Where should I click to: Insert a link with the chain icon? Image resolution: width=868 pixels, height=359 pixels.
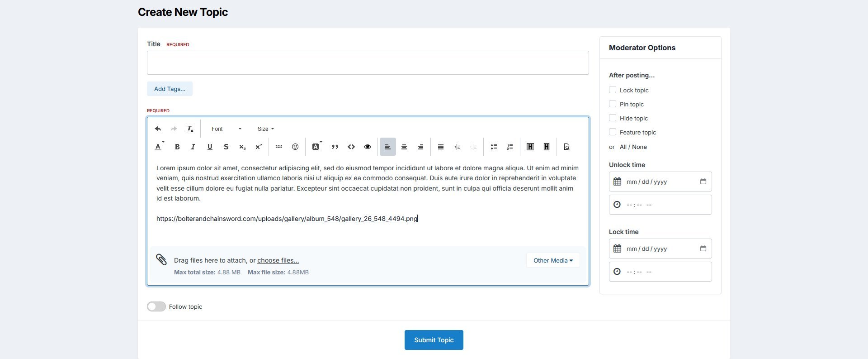point(279,147)
